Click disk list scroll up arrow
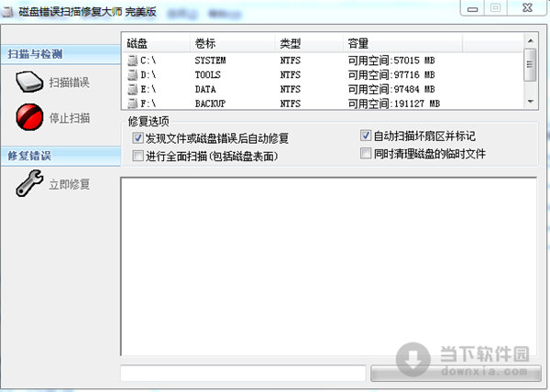 click(x=531, y=41)
